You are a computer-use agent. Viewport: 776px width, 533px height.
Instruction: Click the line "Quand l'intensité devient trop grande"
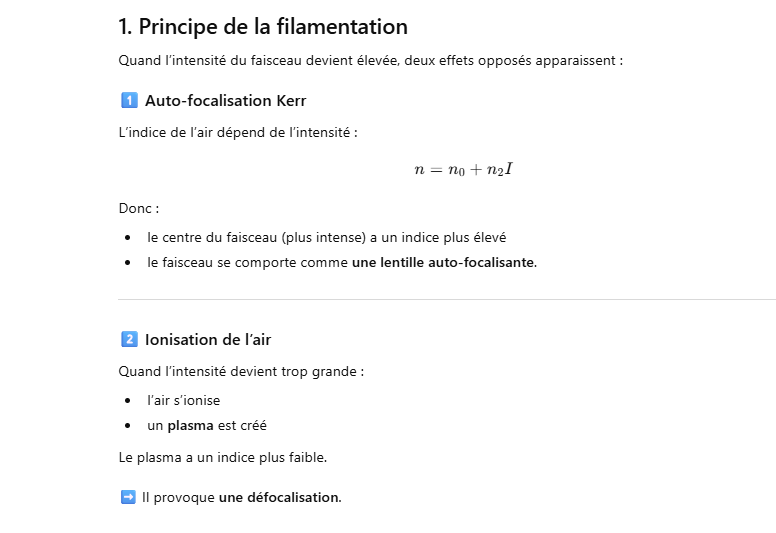pos(240,371)
